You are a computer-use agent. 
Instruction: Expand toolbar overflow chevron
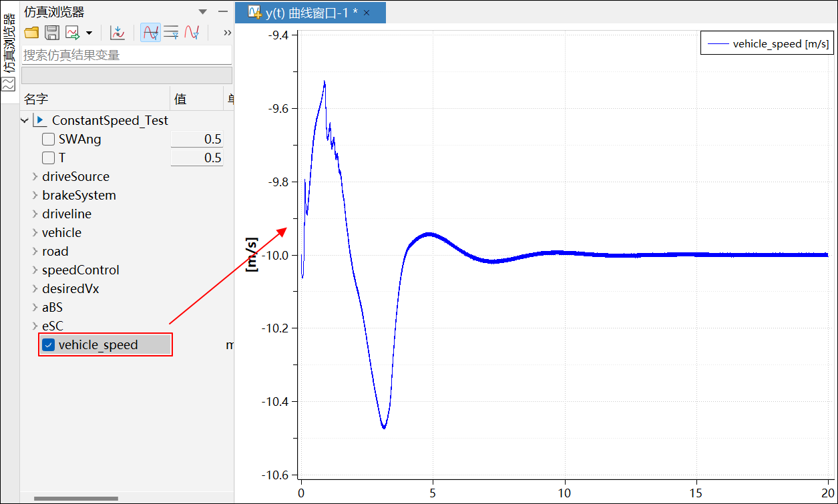227,33
